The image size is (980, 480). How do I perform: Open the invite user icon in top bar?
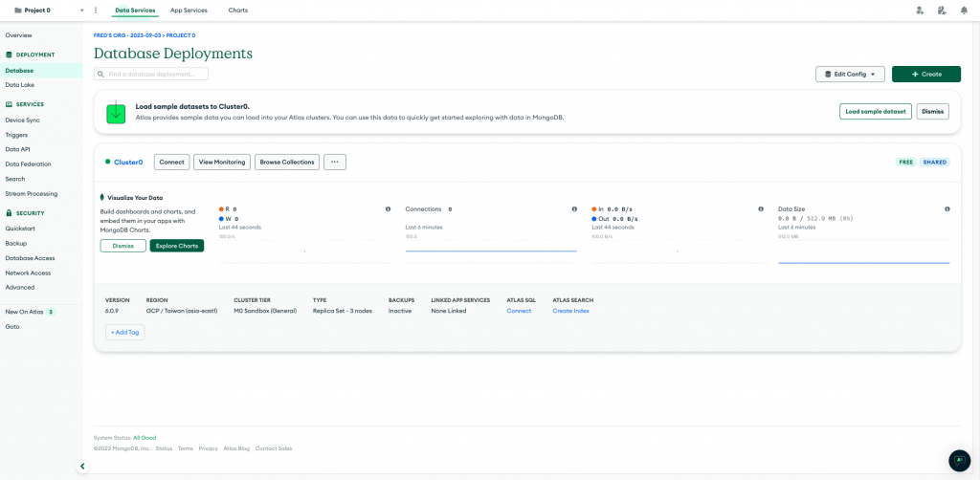[920, 10]
